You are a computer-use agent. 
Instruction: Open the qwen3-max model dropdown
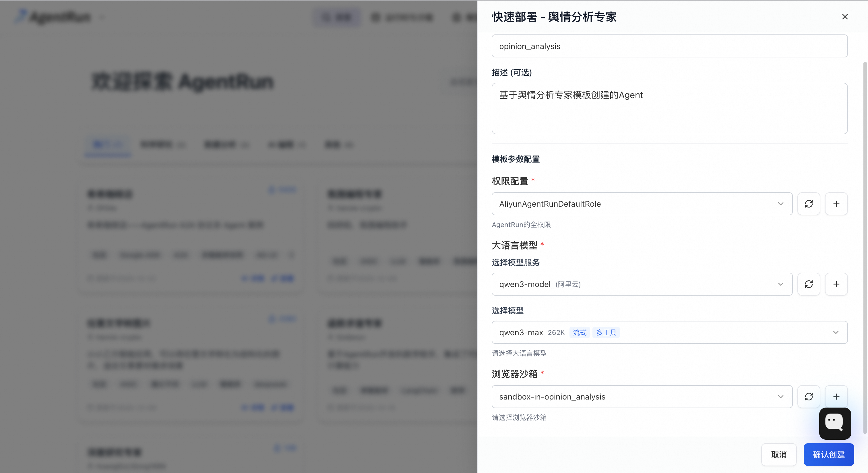click(x=670, y=333)
